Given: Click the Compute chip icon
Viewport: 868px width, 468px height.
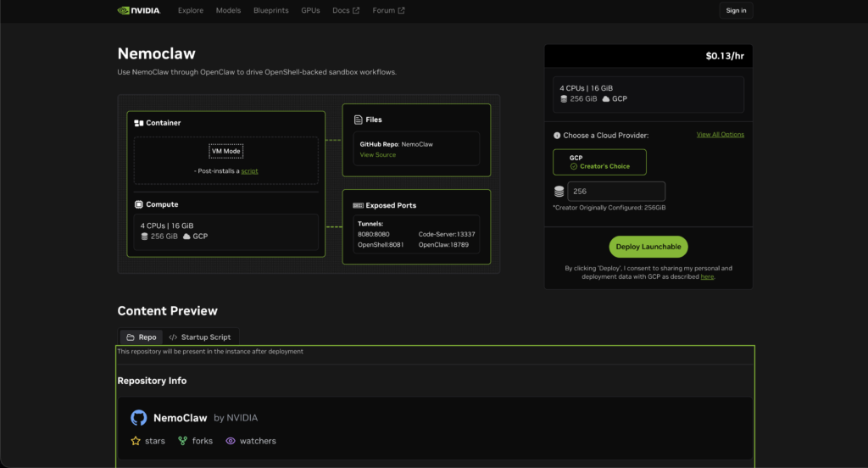Looking at the screenshot, I should pyautogui.click(x=139, y=204).
